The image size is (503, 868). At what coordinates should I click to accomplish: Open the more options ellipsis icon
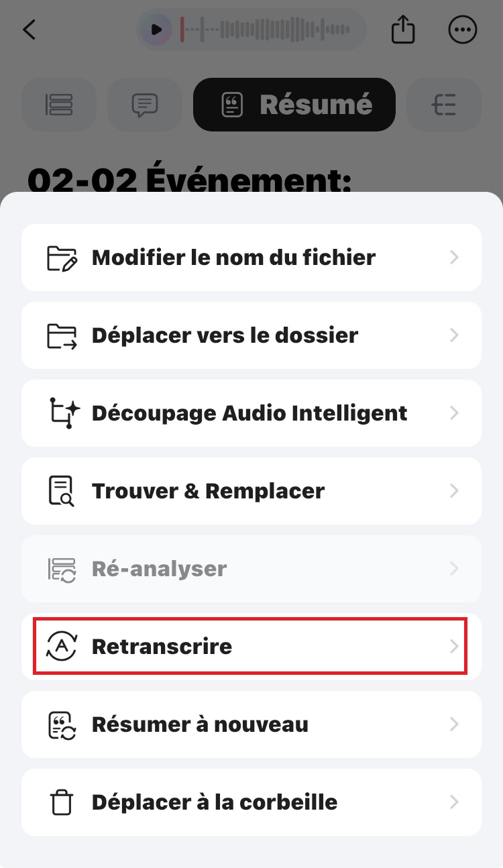[x=463, y=30]
